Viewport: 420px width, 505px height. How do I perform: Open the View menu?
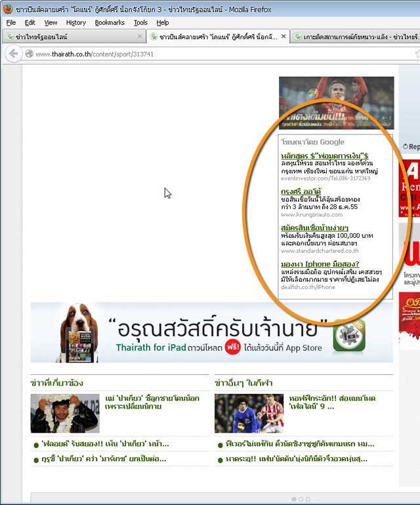click(x=51, y=22)
